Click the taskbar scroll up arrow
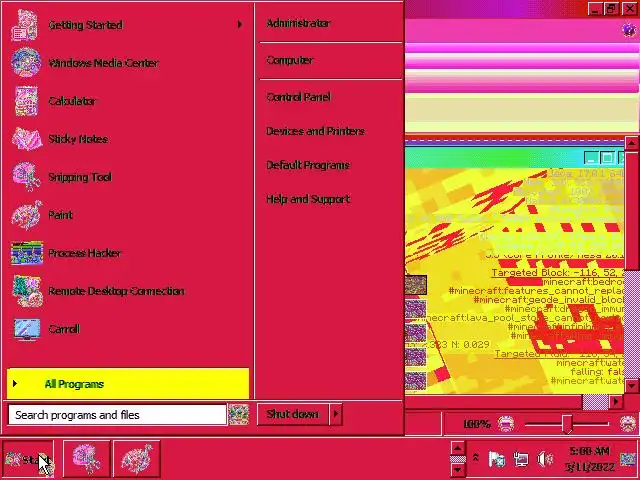This screenshot has width=640, height=480. [458, 448]
